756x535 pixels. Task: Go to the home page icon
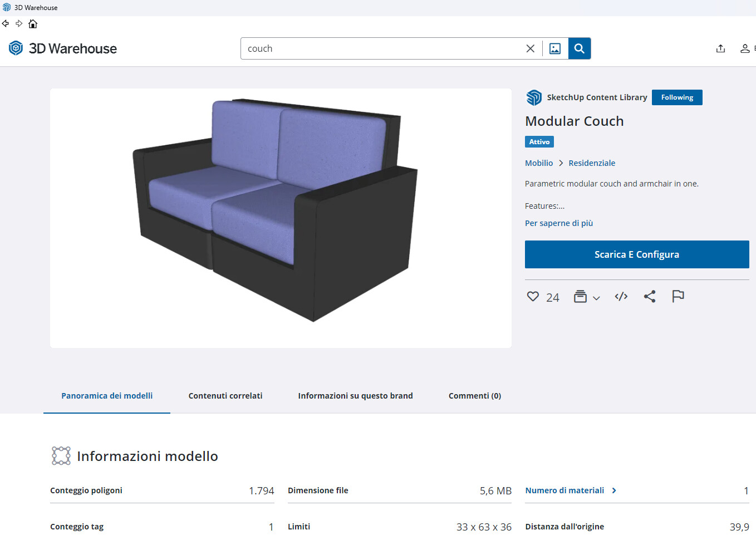(x=33, y=23)
